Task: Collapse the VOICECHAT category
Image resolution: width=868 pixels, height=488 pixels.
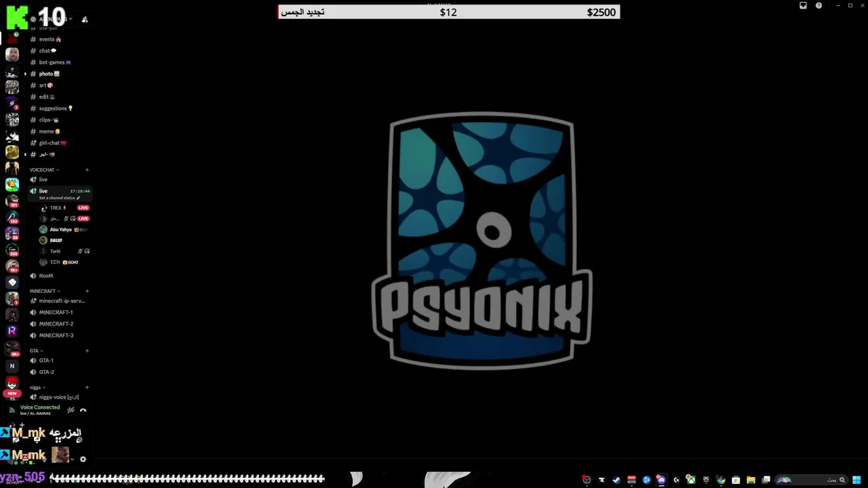Action: click(44, 170)
